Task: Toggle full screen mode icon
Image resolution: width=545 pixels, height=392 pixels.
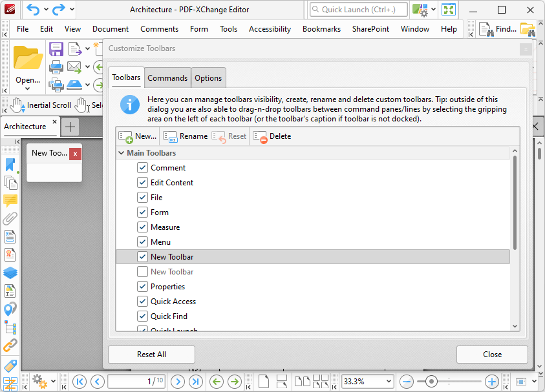Action: [x=449, y=10]
